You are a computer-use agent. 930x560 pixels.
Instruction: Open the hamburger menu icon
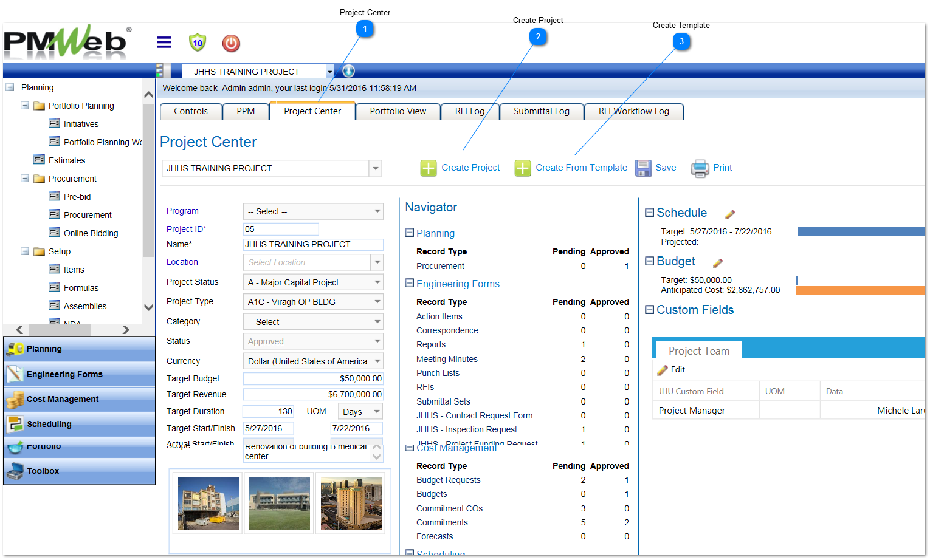pyautogui.click(x=164, y=43)
